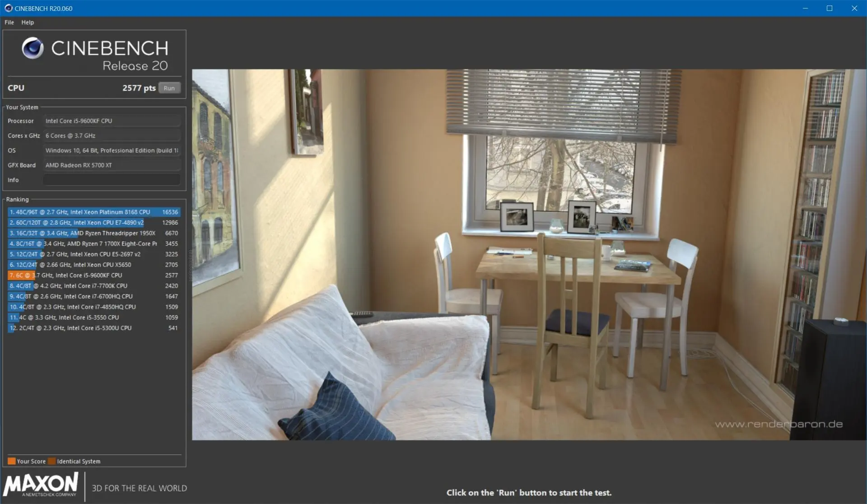Screen dimensions: 867x504
Task: Select ranking row Intel Xeon CPU E5-2697 v2
Action: point(94,254)
